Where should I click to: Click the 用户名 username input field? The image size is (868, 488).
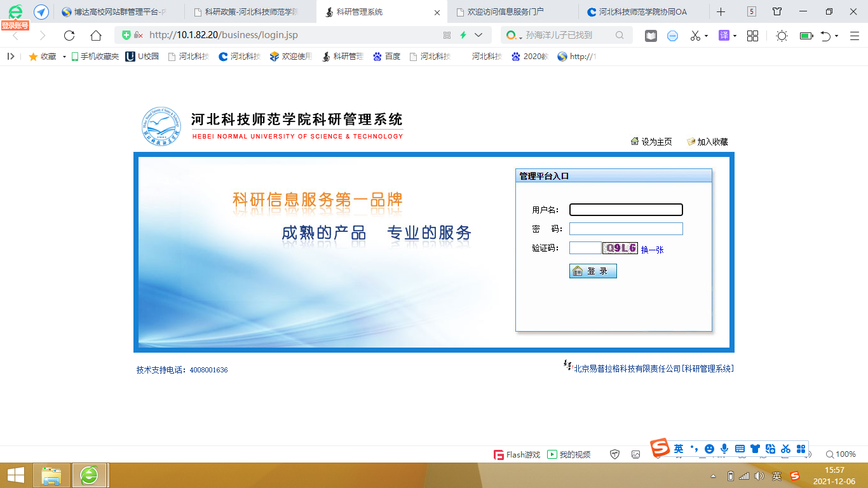[626, 210]
